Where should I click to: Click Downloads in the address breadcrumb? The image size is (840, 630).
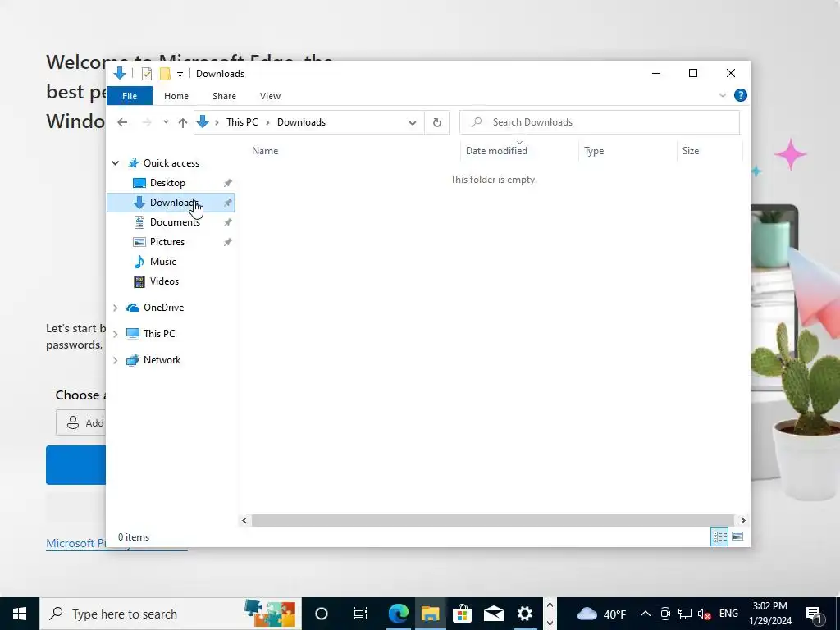(x=301, y=122)
